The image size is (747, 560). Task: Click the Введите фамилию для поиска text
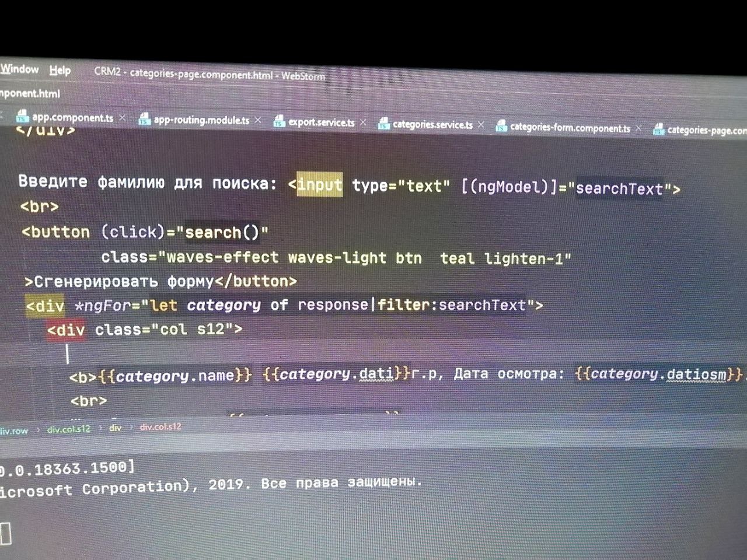pyautogui.click(x=147, y=183)
